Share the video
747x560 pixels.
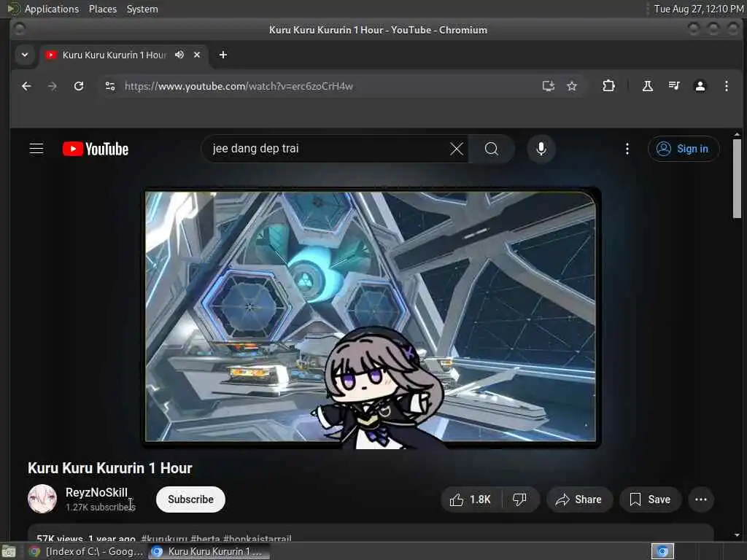pyautogui.click(x=578, y=499)
